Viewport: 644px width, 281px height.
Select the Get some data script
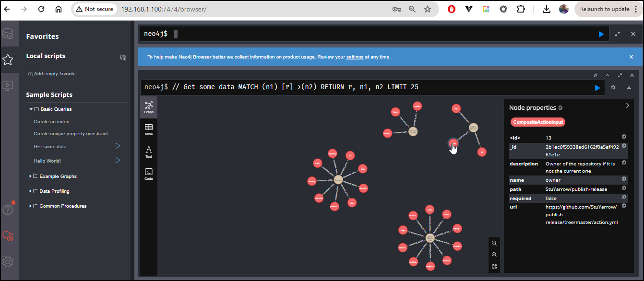click(50, 147)
